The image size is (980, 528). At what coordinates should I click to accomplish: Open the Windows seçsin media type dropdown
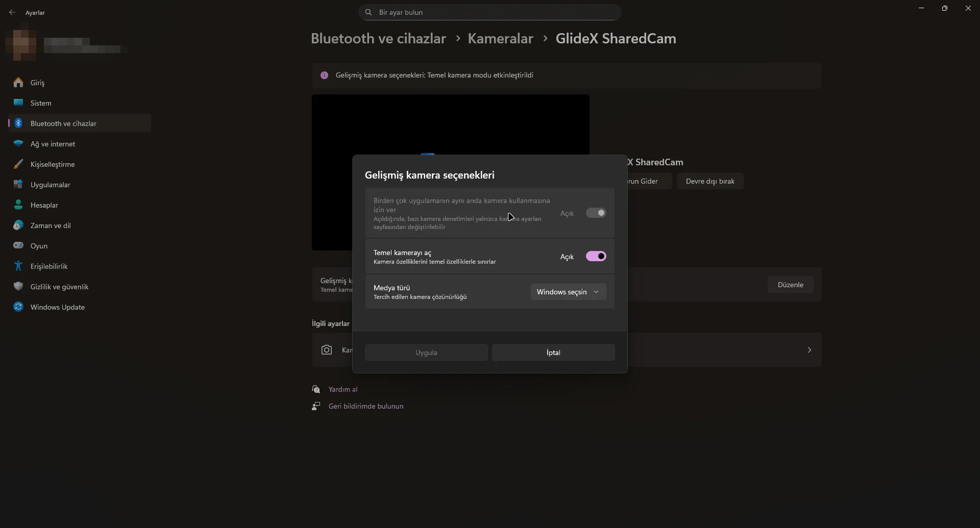pyautogui.click(x=568, y=292)
